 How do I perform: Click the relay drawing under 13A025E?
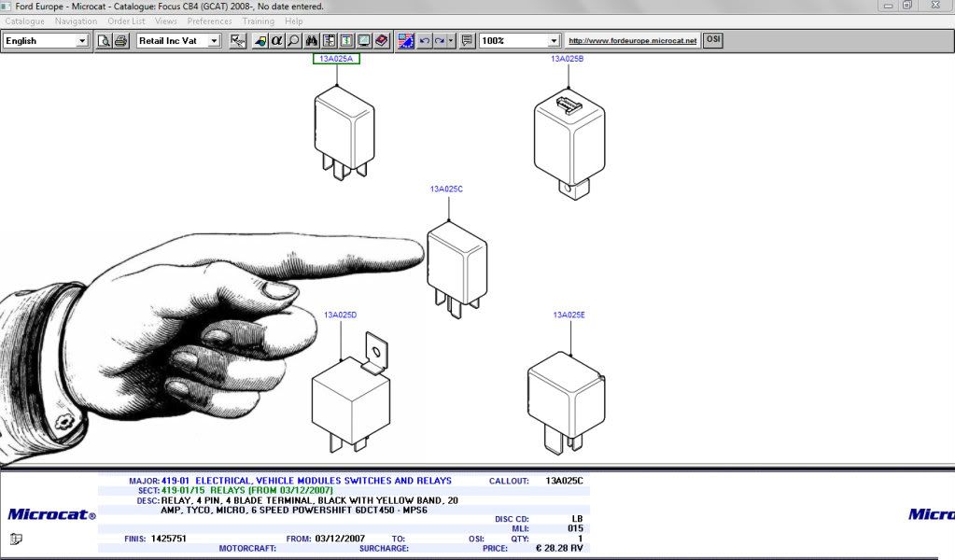pyautogui.click(x=567, y=403)
